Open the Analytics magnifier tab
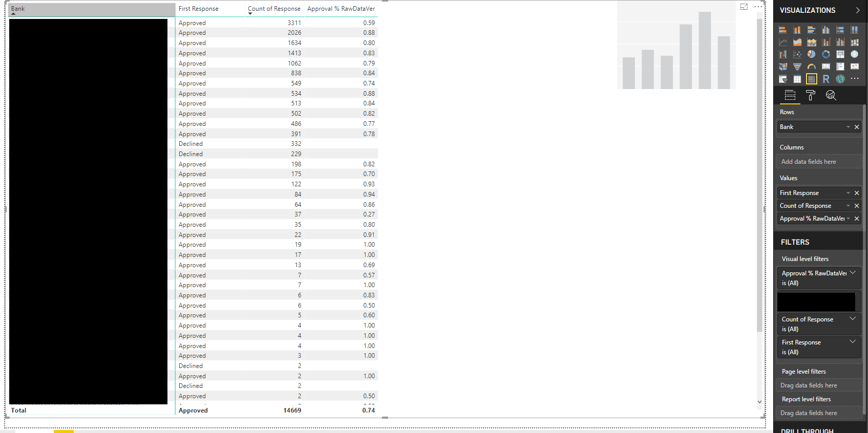The height and width of the screenshot is (433, 868). (831, 95)
